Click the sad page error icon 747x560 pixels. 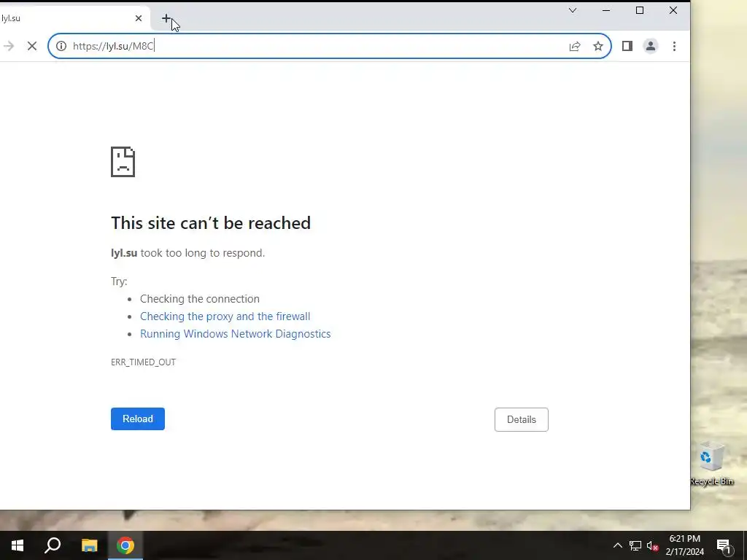click(x=123, y=162)
